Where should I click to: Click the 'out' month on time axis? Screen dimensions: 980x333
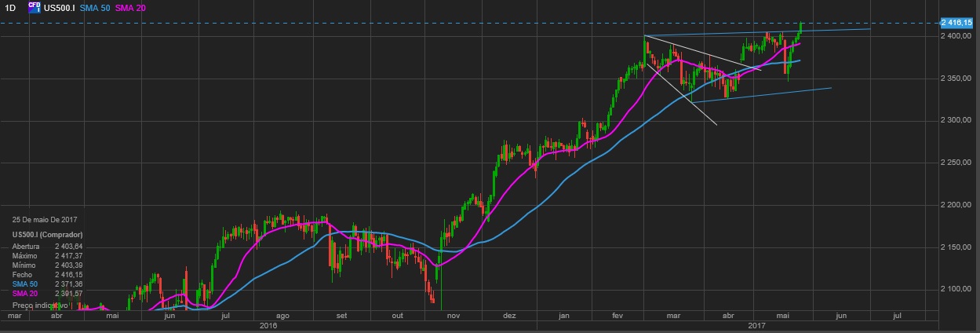coord(397,316)
